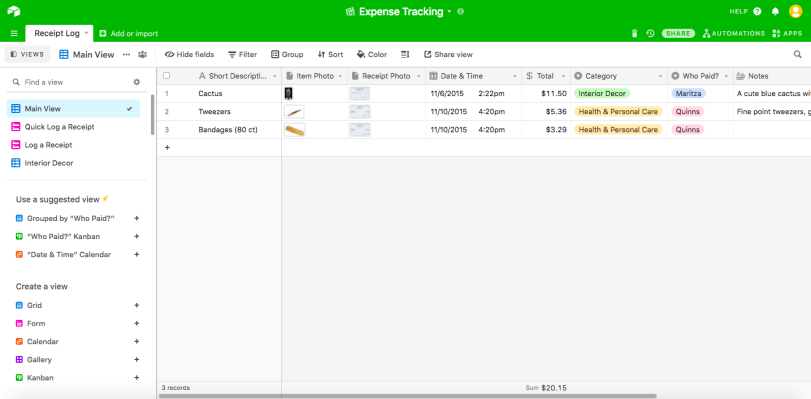
Task: Open the base info icon beside Expense Tracking
Action: 461,11
